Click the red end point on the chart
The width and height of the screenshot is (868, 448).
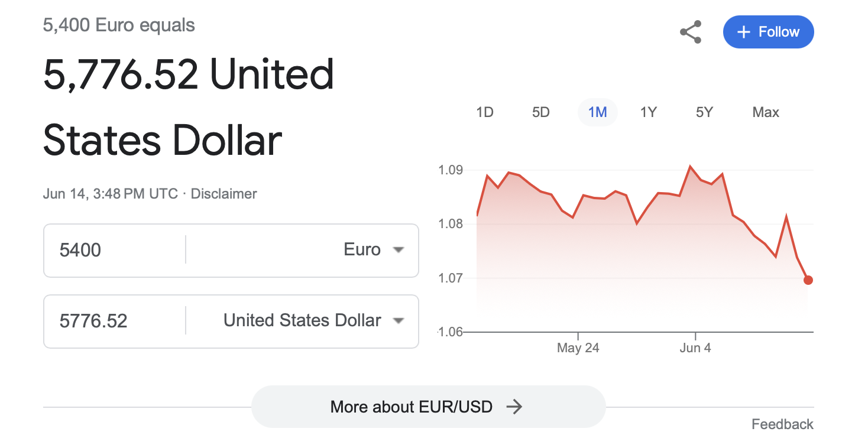click(x=808, y=280)
